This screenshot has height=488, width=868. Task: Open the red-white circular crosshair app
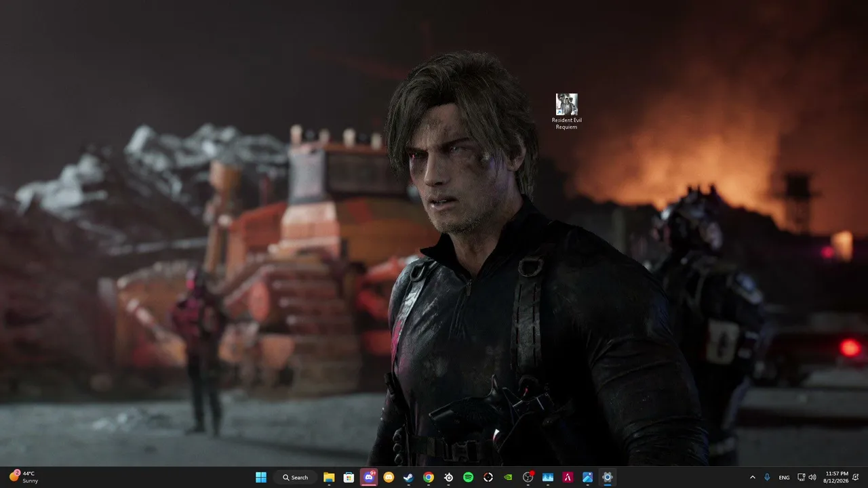point(488,477)
